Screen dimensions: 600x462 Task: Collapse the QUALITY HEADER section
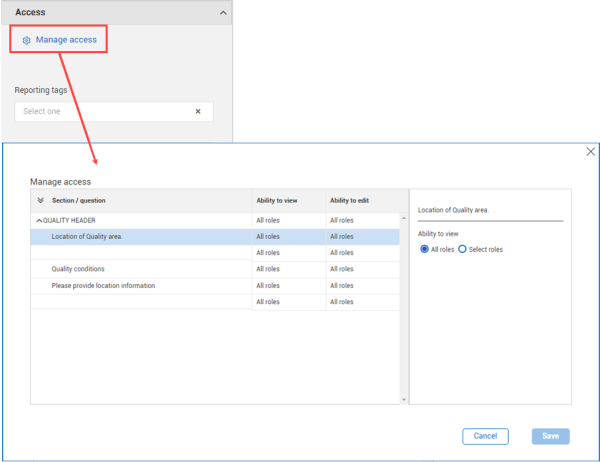[x=39, y=220]
